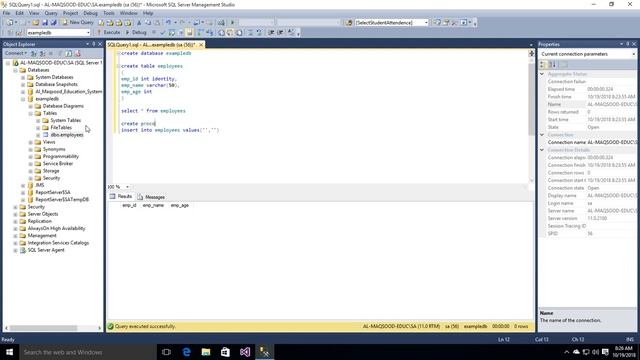Image resolution: width=640 pixels, height=360 pixels.
Task: Click the Filter icon in Object Explorer toolbar
Action: click(60, 53)
